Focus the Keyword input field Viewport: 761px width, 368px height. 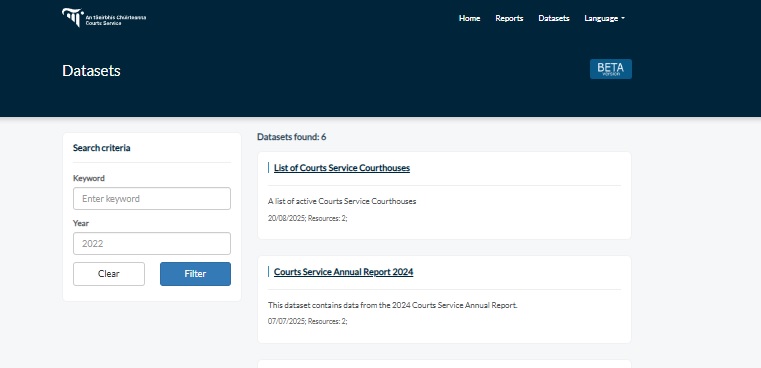[152, 199]
